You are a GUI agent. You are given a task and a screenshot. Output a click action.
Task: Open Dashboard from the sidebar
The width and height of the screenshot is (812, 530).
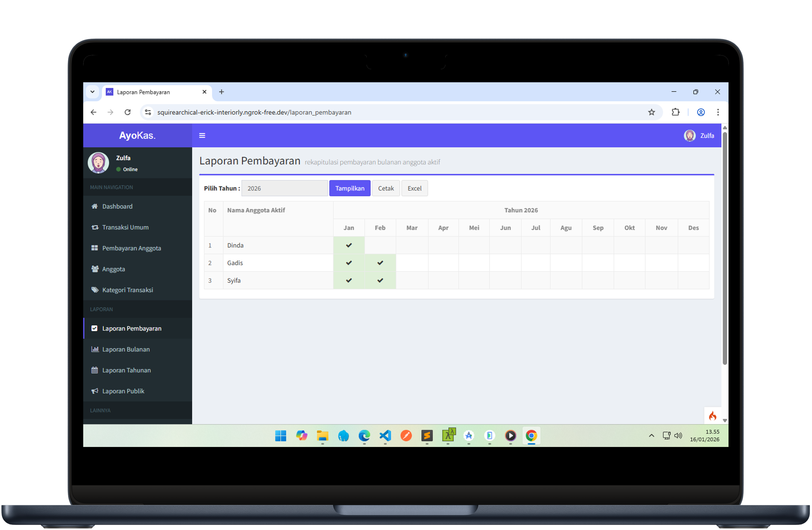[x=117, y=206]
